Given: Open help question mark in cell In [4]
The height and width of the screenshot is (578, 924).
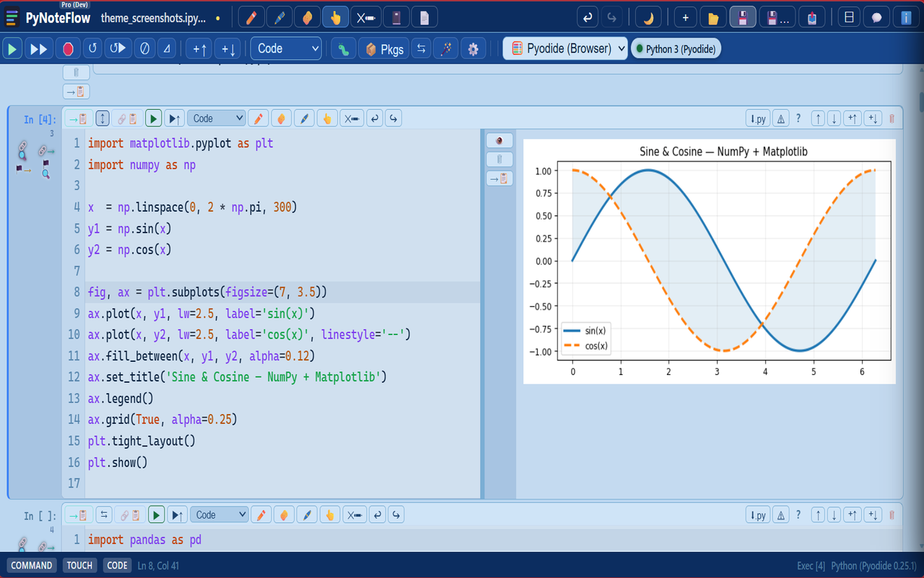Looking at the screenshot, I should 798,118.
